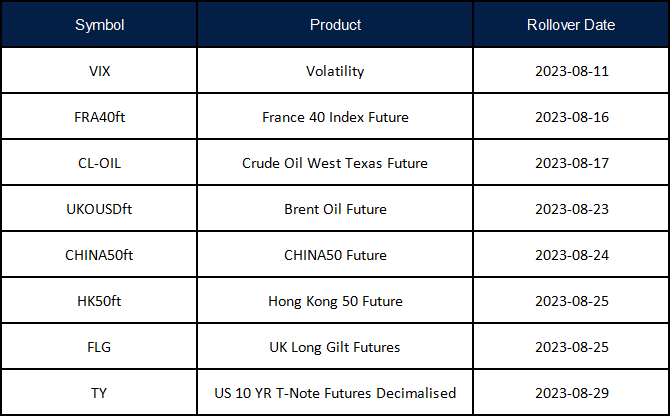
Task: Select the FLG symbol cell
Action: click(x=99, y=347)
